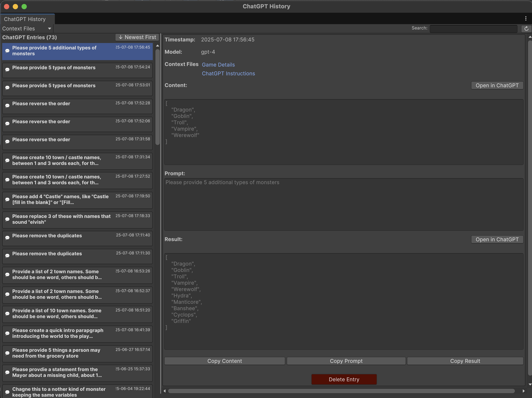The image size is (532, 398).
Task: Toggle the Newest First sort order
Action: (137, 37)
